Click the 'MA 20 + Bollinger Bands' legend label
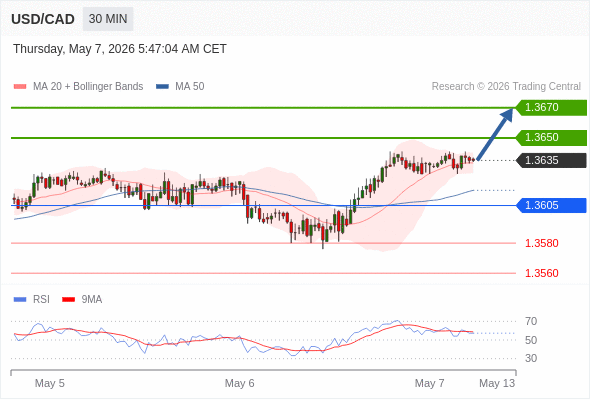This screenshot has width=590, height=400. [x=88, y=87]
